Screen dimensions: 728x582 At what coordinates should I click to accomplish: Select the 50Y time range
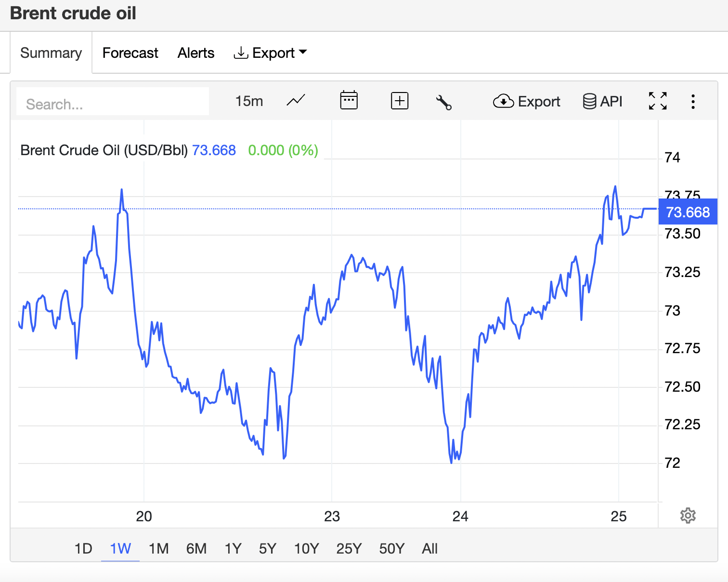point(392,549)
